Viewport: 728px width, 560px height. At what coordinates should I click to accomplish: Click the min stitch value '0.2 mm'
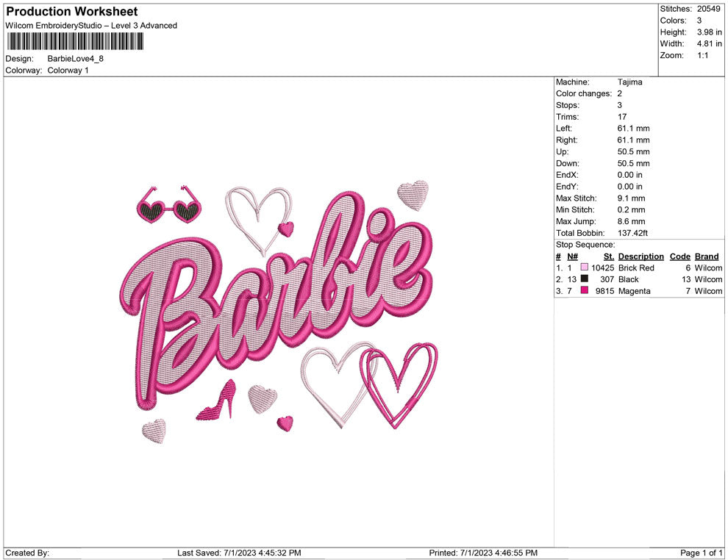[631, 209]
